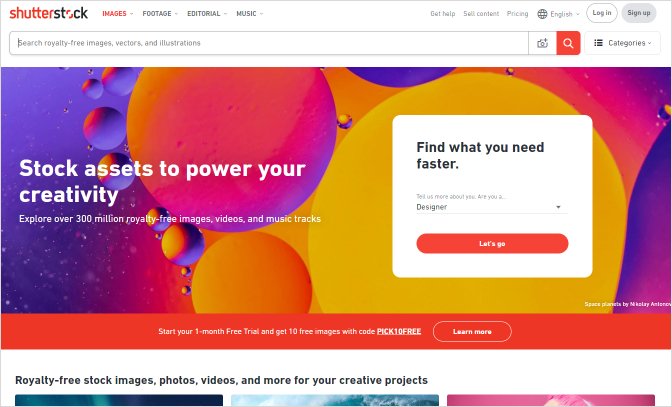Open the Music menu
Image resolution: width=672 pixels, height=407 pixels.
(x=249, y=14)
